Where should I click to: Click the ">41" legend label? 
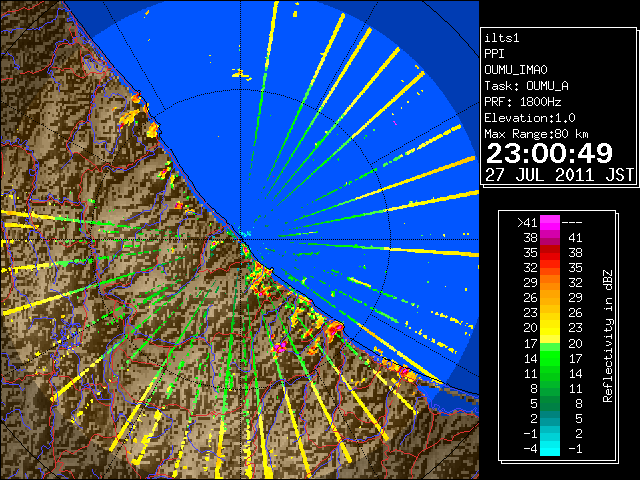coord(527,223)
